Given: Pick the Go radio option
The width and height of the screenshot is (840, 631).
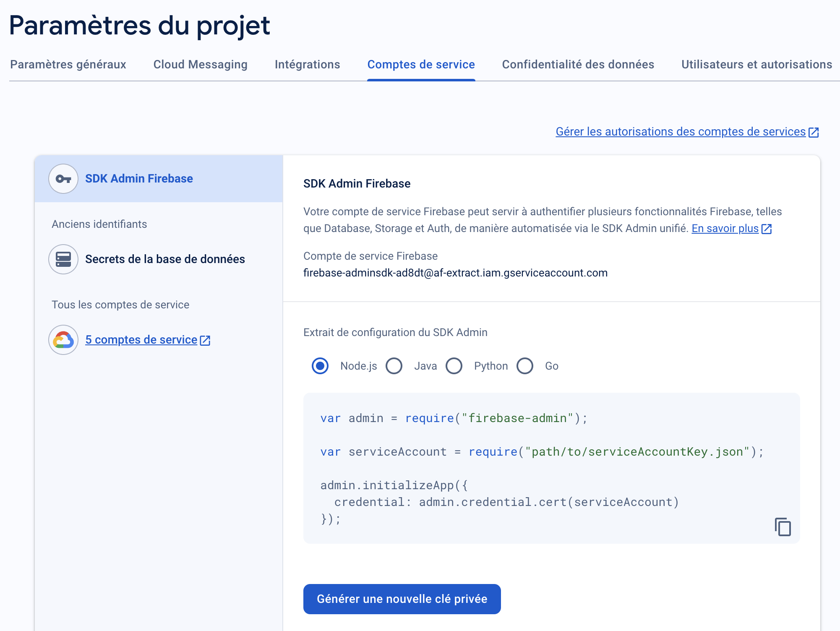Looking at the screenshot, I should coord(525,366).
